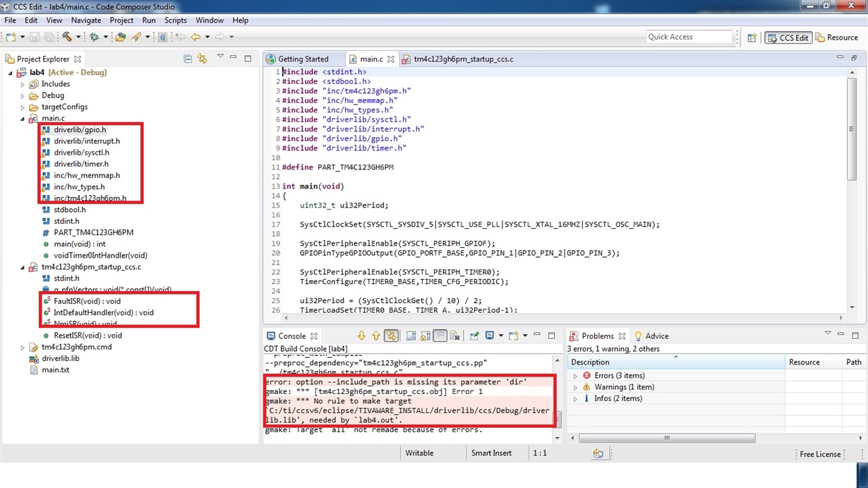Image resolution: width=868 pixels, height=488 pixels.
Task: Click the Open Console icon
Action: (513, 336)
